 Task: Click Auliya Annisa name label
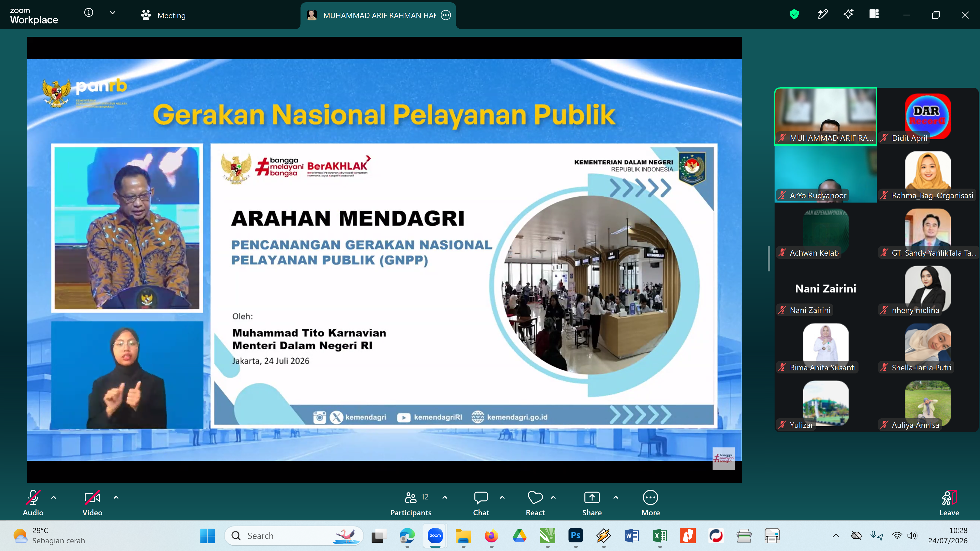(915, 425)
